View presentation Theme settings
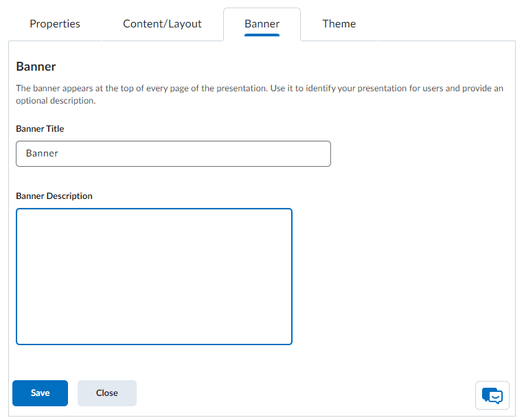 tap(339, 24)
